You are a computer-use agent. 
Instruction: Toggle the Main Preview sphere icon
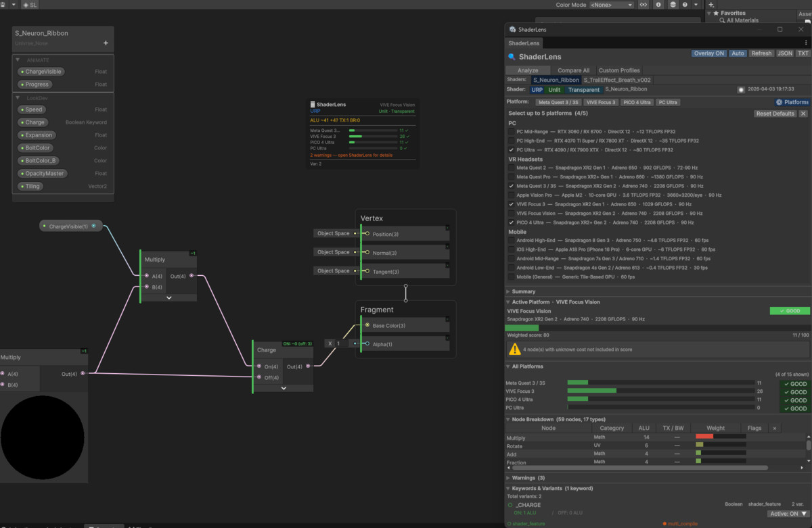673,5
